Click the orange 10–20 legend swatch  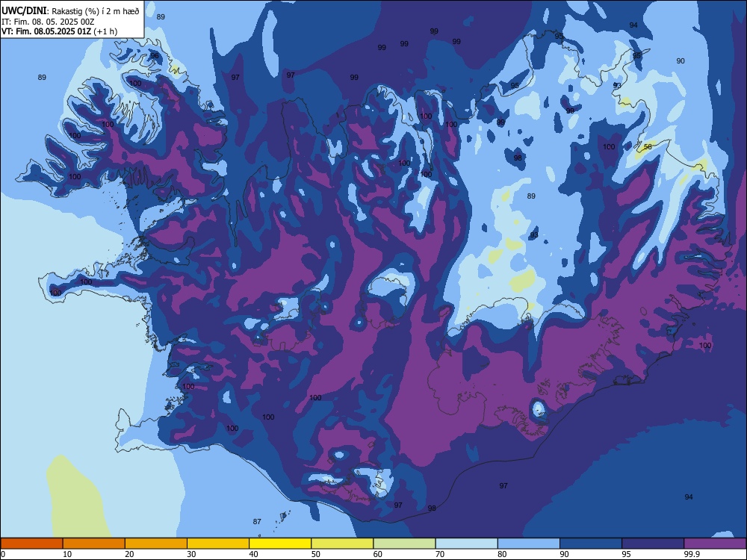94,544
